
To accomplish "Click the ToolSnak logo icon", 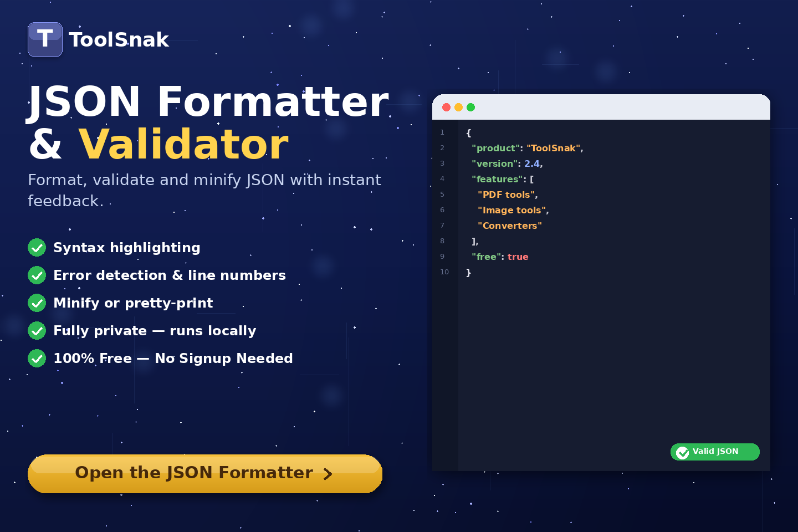I will point(45,39).
